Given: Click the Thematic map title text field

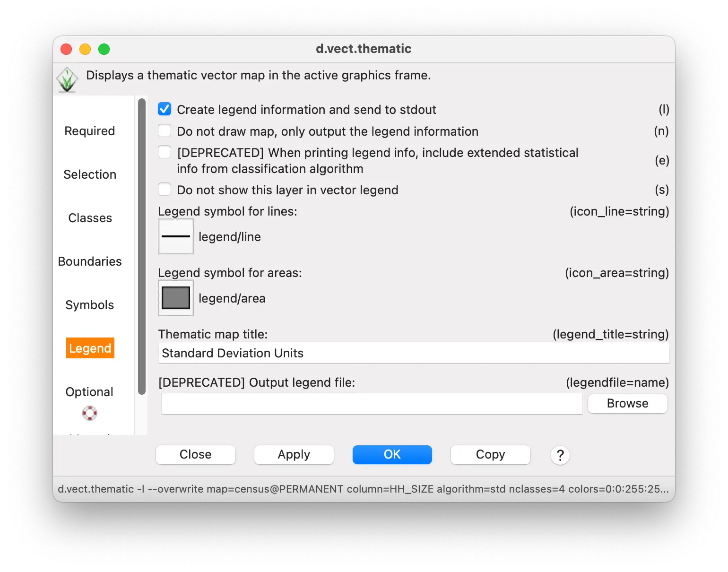Looking at the screenshot, I should point(413,353).
